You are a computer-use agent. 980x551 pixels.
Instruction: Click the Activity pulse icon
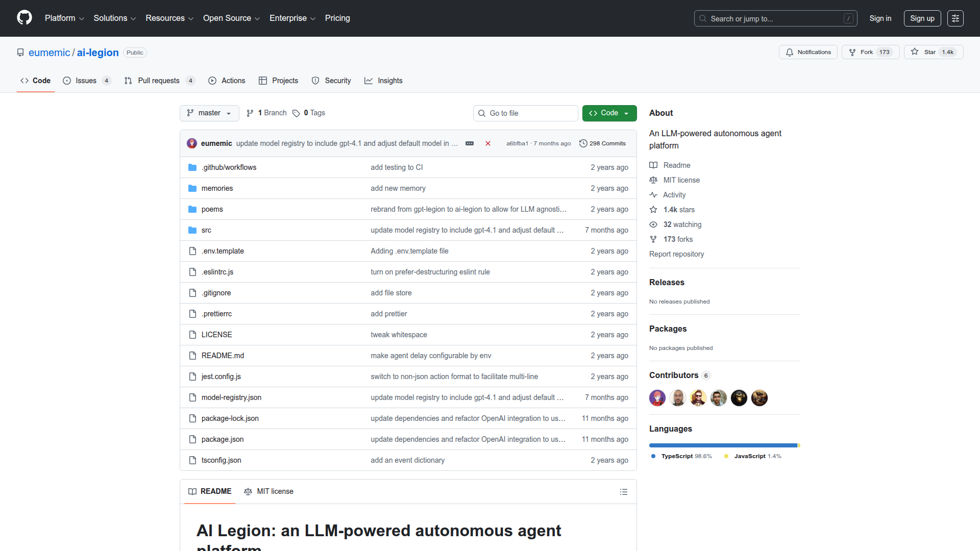[653, 195]
